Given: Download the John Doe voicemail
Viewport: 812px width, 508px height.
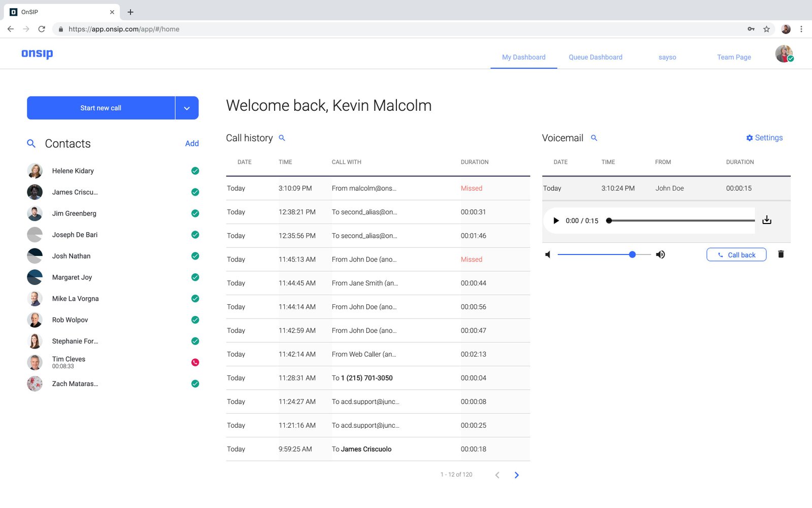Looking at the screenshot, I should point(767,220).
